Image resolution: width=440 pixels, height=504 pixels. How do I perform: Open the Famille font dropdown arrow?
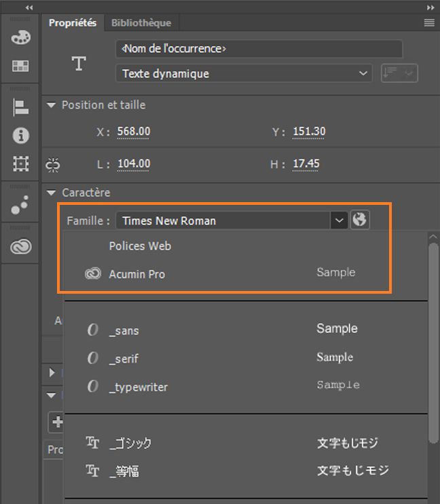[x=339, y=220]
